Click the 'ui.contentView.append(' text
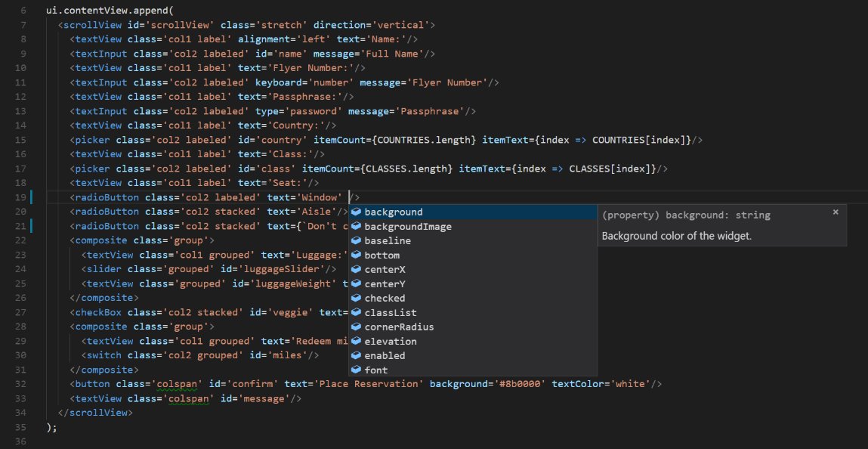 (x=110, y=11)
